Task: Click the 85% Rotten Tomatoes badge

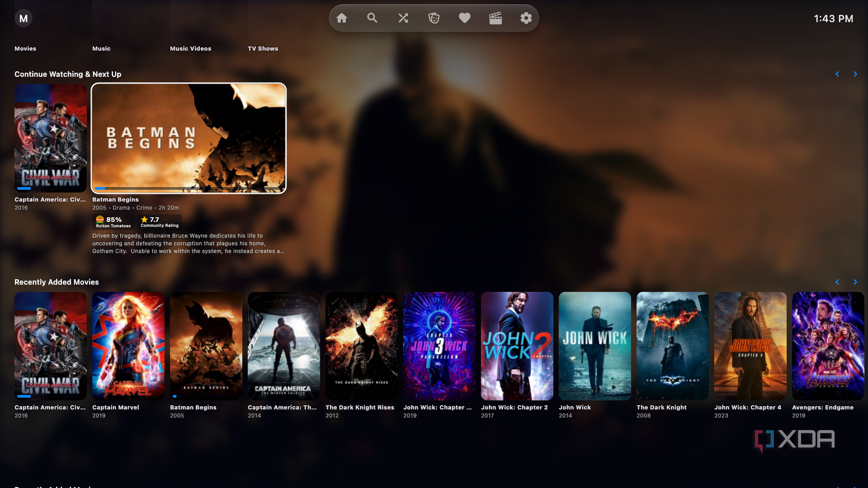Action: click(x=113, y=222)
